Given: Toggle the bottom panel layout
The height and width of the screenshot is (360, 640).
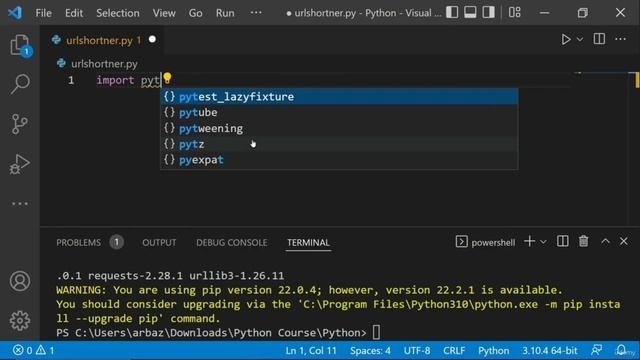Looking at the screenshot, I should click(x=470, y=13).
